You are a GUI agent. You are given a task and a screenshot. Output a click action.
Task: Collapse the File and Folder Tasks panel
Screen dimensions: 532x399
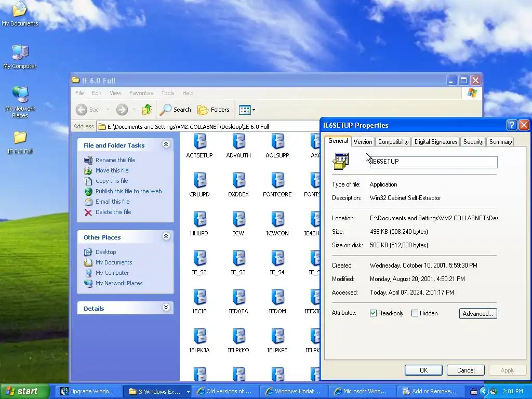[166, 144]
